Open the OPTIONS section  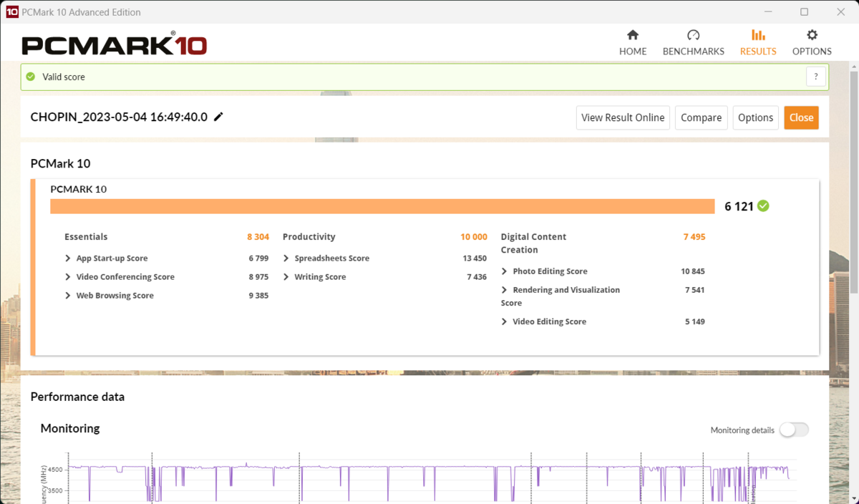(x=812, y=43)
